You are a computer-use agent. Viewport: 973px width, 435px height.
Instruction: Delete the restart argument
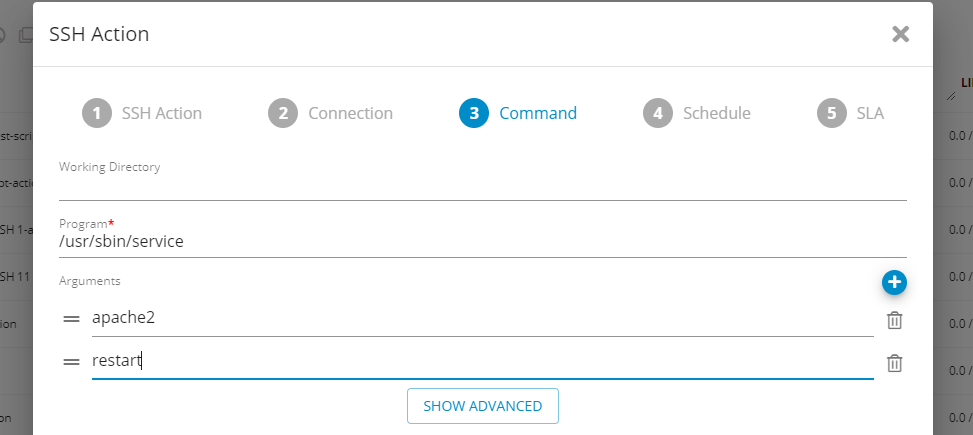pos(895,363)
